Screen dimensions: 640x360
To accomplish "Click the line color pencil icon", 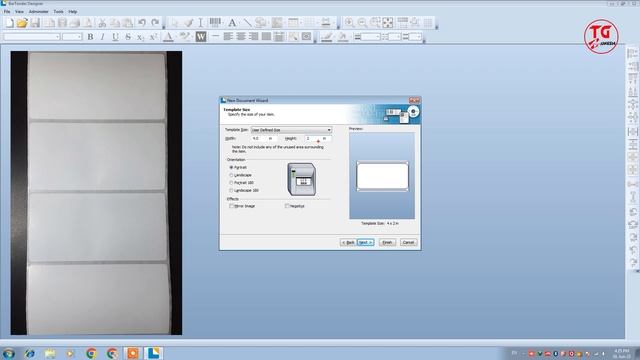I will point(326,37).
